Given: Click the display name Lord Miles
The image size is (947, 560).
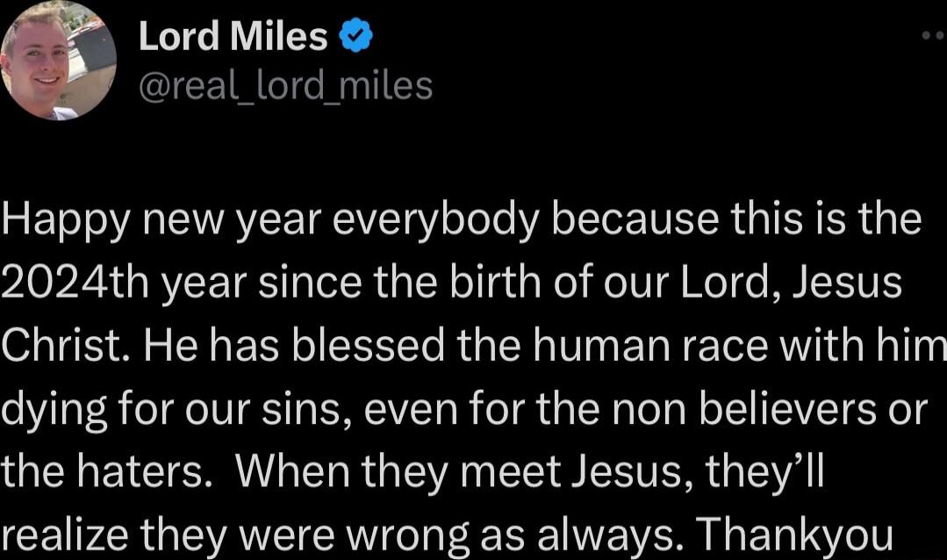Looking at the screenshot, I should click(x=233, y=36).
